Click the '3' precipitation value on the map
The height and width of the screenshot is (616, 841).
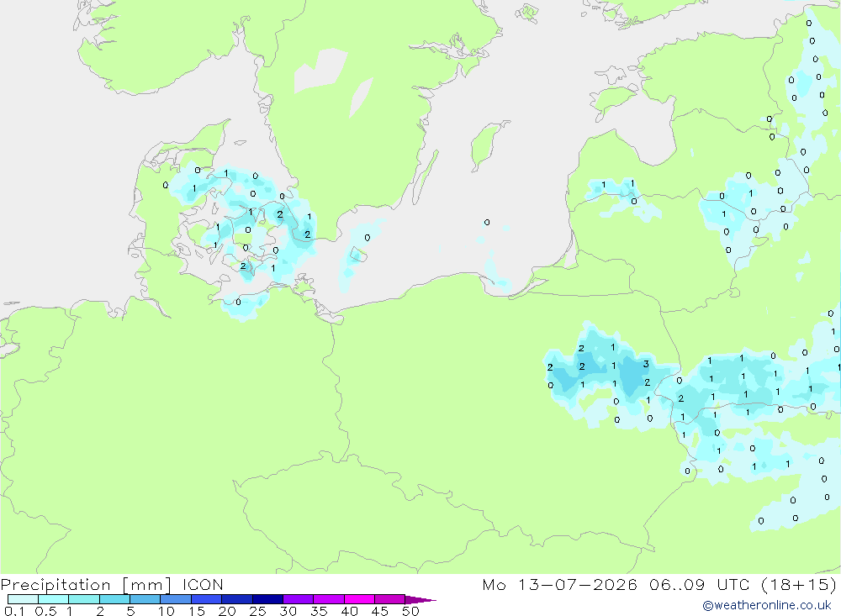click(646, 364)
